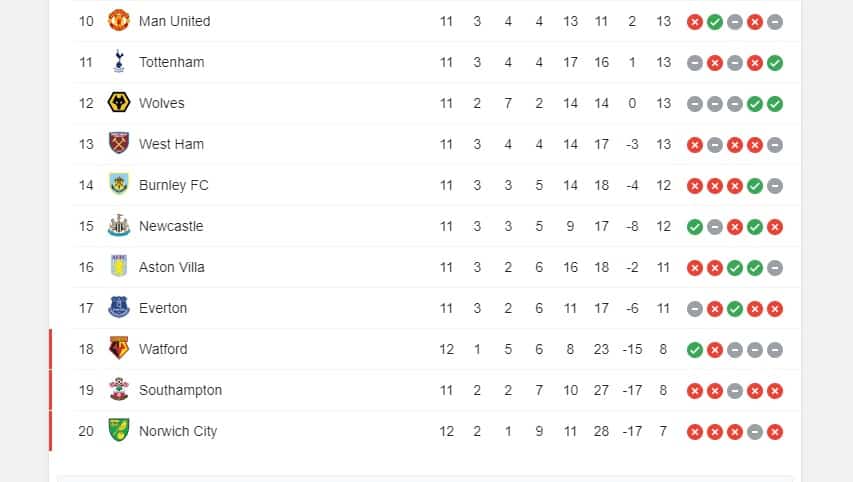Click the Man United club crest
This screenshot has height=482, width=853.
(119, 21)
